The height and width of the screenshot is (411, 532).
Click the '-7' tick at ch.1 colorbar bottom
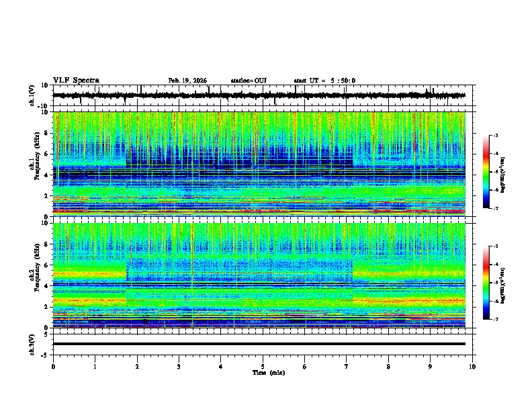(x=495, y=209)
